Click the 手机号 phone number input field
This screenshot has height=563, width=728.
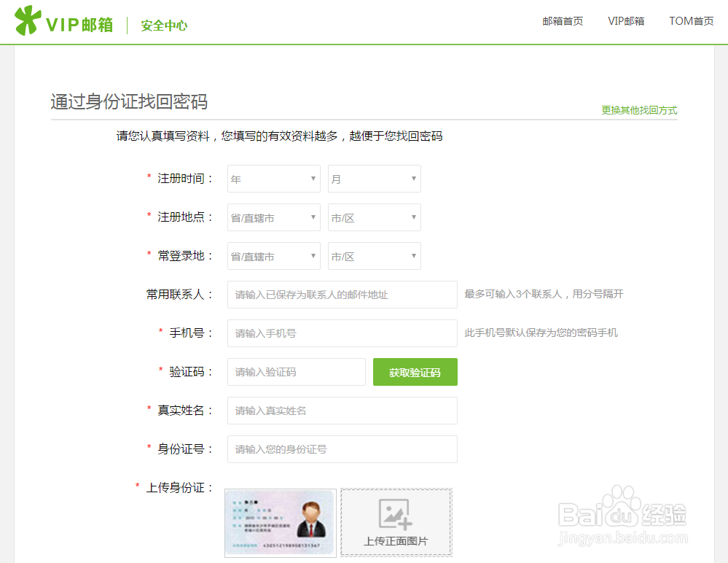click(x=342, y=333)
